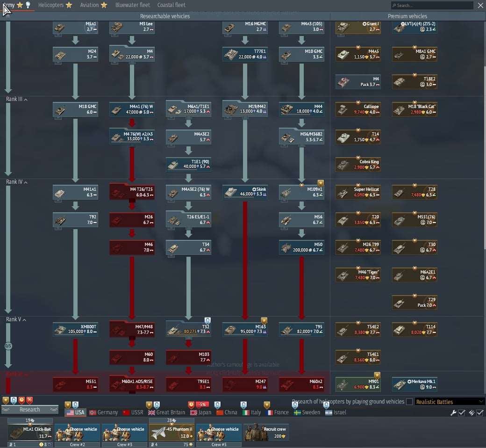Click the T32 research card

pyautogui.click(x=188, y=330)
